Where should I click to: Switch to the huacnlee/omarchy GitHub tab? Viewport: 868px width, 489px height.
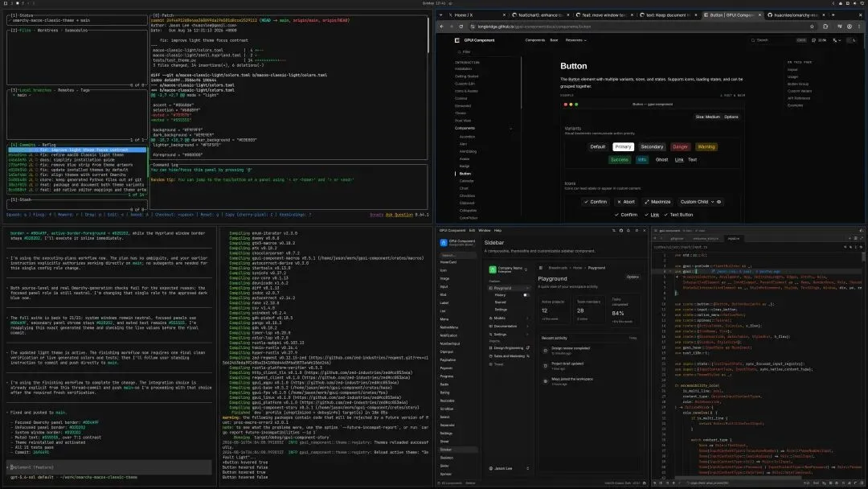coord(795,15)
